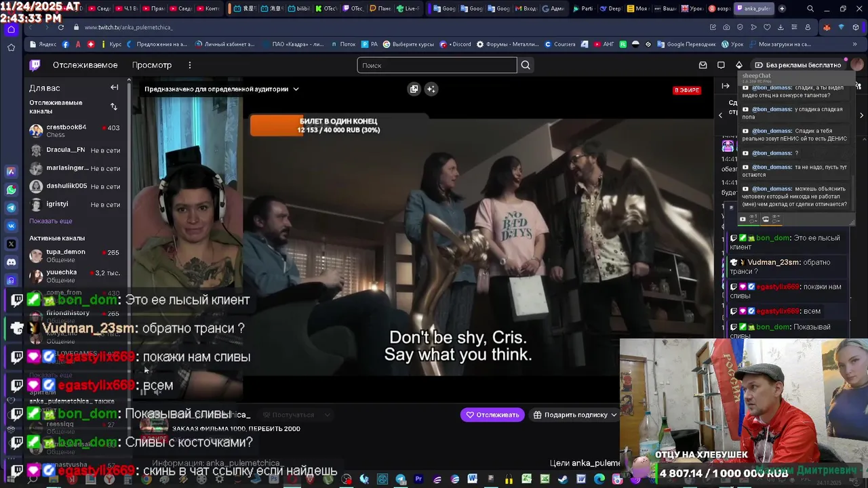Open the Coursera bookmark
This screenshot has height=488, width=868.
(x=560, y=44)
